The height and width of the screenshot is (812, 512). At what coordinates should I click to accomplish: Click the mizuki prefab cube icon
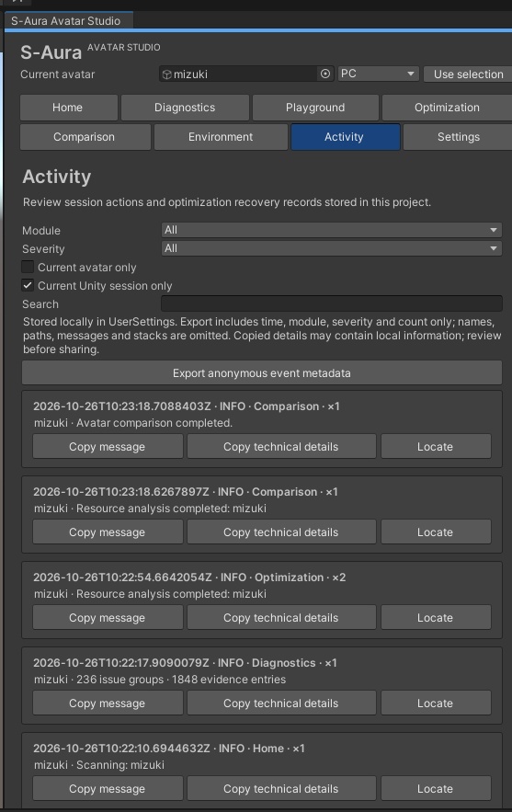pos(166,74)
